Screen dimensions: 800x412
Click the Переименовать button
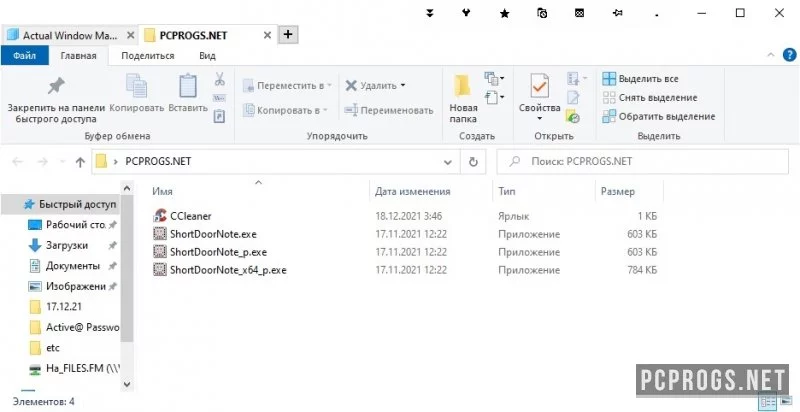click(x=388, y=110)
